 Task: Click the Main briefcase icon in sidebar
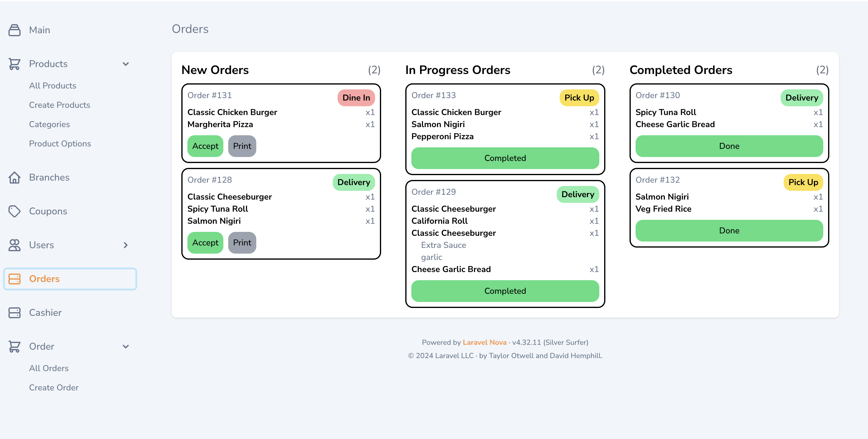click(x=15, y=30)
